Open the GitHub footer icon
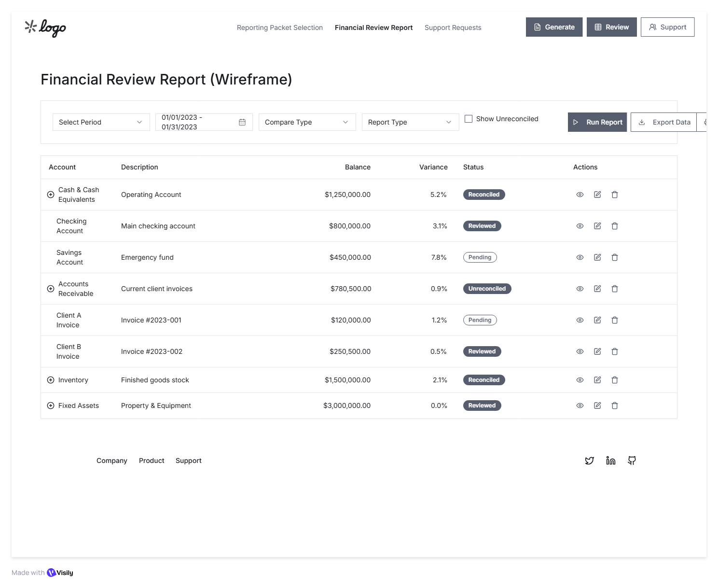718x588 pixels. [632, 461]
